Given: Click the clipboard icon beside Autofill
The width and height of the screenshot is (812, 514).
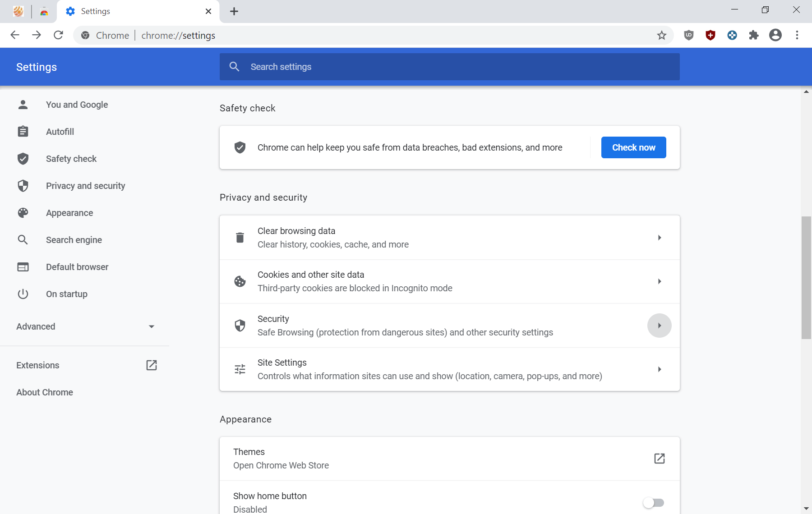Looking at the screenshot, I should click(x=23, y=132).
